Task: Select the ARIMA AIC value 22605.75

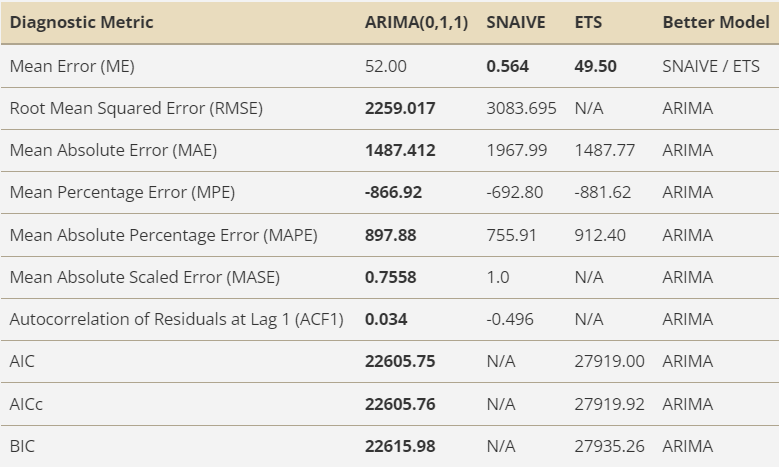Action: click(x=400, y=361)
